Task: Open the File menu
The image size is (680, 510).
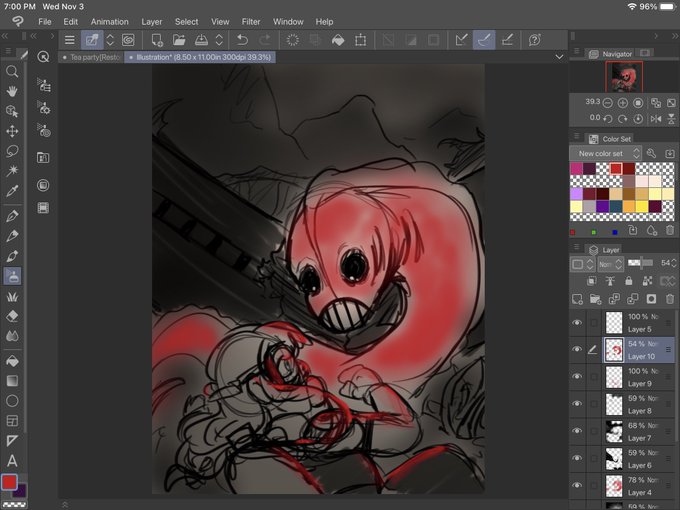Action: pos(45,22)
